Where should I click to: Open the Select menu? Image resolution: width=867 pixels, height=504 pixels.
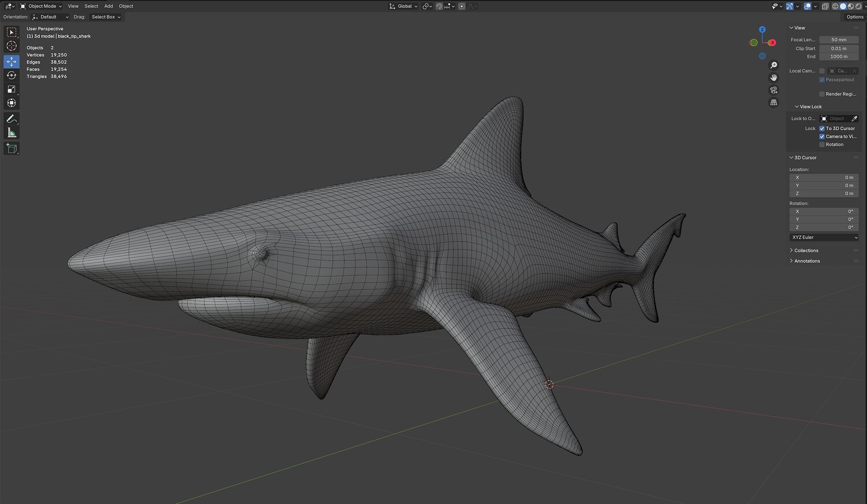(x=91, y=6)
